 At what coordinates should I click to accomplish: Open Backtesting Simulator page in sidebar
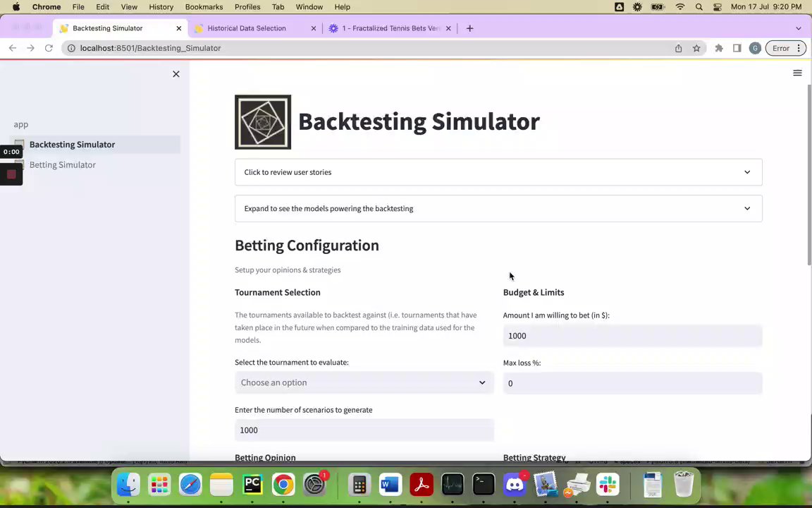pyautogui.click(x=94, y=145)
